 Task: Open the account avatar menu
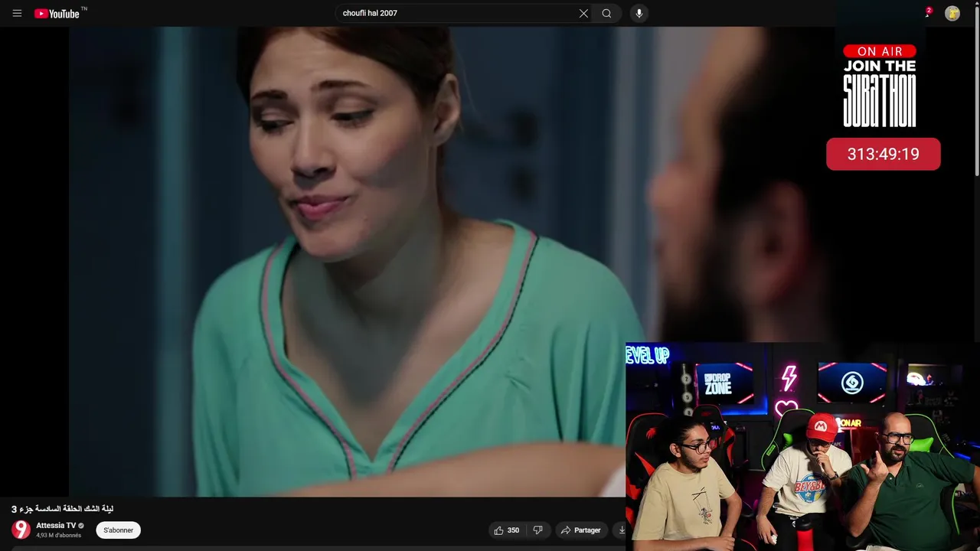pos(952,13)
